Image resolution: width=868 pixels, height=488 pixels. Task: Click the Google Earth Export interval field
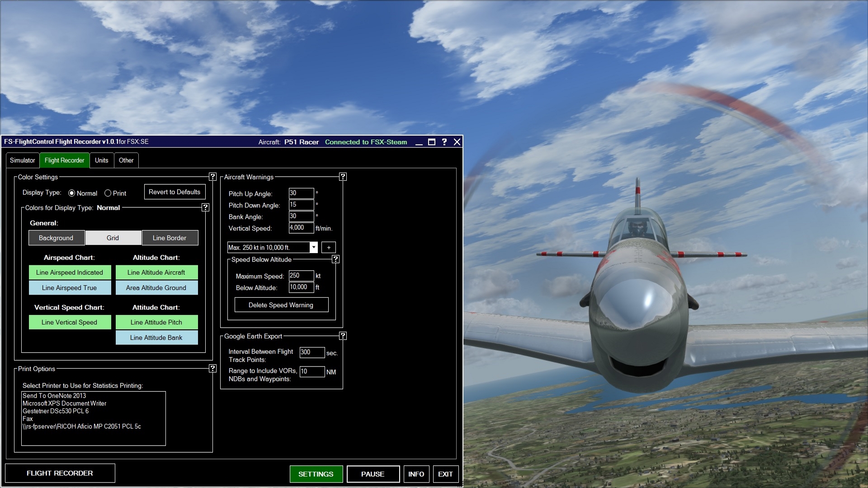click(310, 352)
